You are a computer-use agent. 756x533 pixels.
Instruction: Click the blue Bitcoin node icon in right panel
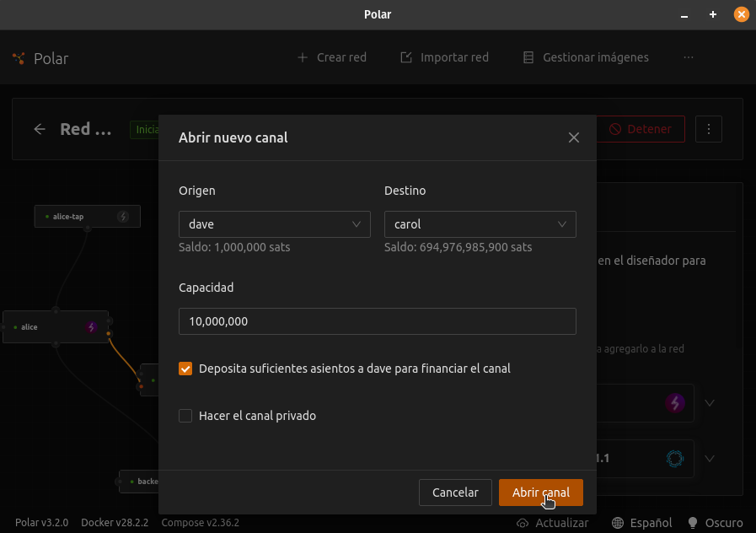click(x=674, y=459)
